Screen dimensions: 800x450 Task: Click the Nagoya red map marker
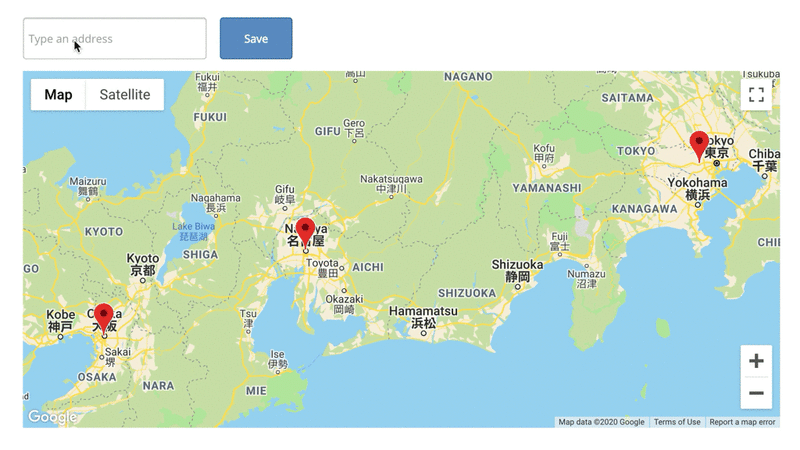[x=305, y=231]
